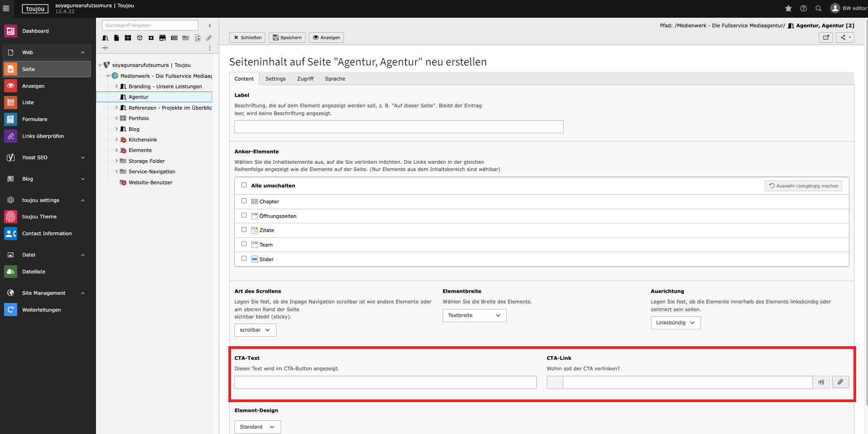Click the cube icon in tree toolbar
The width and height of the screenshot is (868, 434).
(140, 38)
